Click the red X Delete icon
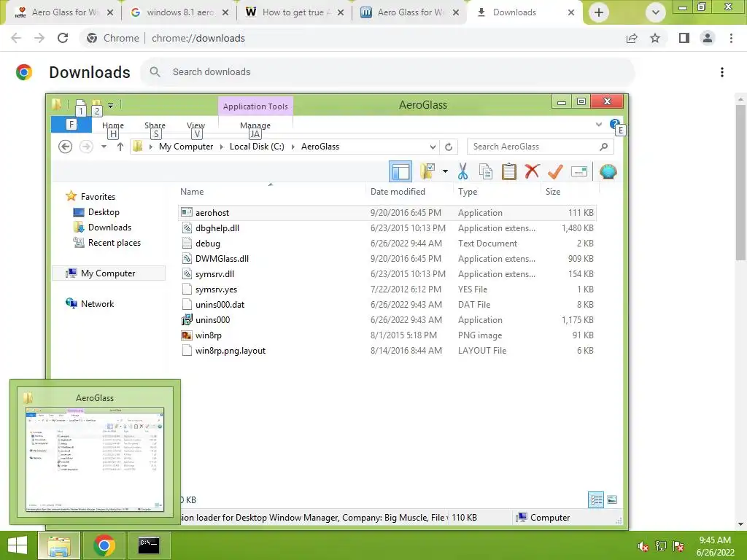 pyautogui.click(x=532, y=171)
